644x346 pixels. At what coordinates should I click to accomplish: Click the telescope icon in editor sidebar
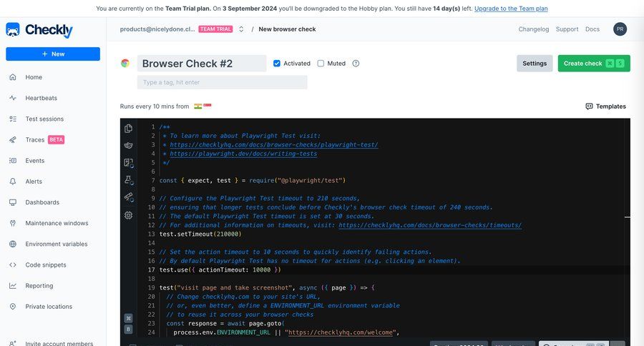(129, 197)
